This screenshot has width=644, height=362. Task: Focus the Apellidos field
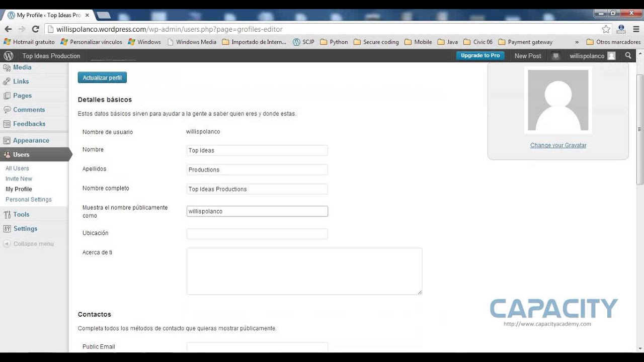point(257,170)
